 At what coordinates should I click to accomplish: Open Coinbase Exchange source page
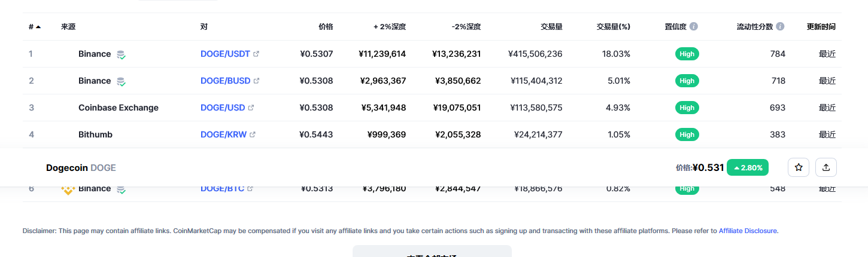[x=119, y=108]
